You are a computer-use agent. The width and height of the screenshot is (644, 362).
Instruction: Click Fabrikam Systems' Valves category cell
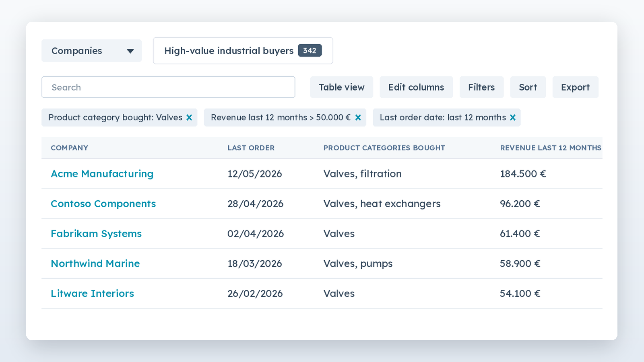[339, 234]
